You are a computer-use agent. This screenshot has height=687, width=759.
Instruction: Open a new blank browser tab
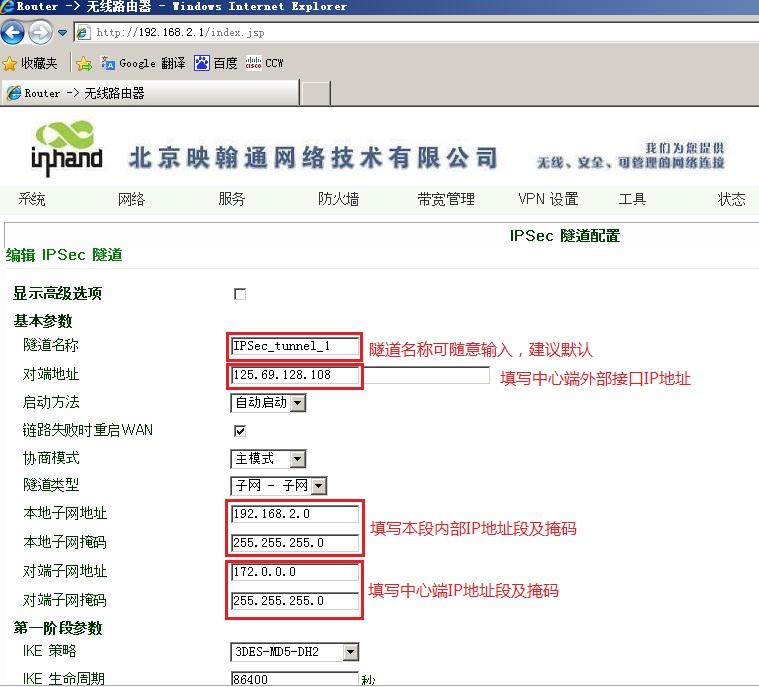tap(316, 93)
